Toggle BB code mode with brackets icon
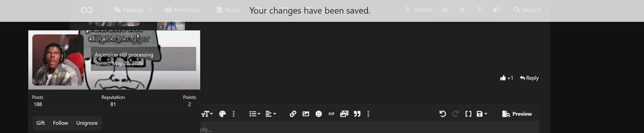This screenshot has height=133, width=644. [x=468, y=114]
